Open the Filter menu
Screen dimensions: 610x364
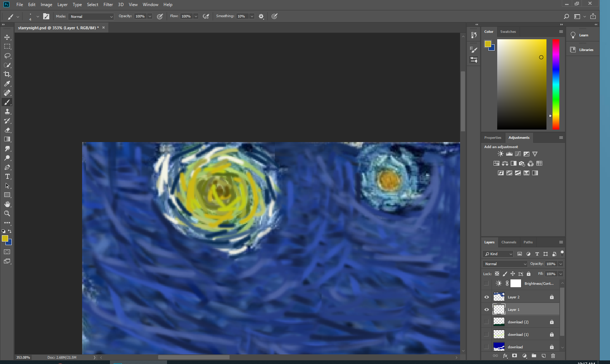coord(108,5)
